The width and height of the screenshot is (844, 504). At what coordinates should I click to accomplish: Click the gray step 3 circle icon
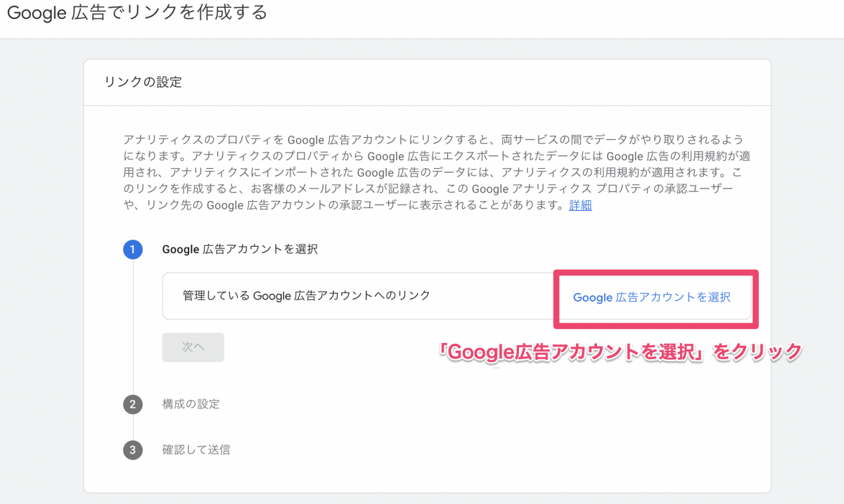tap(133, 449)
